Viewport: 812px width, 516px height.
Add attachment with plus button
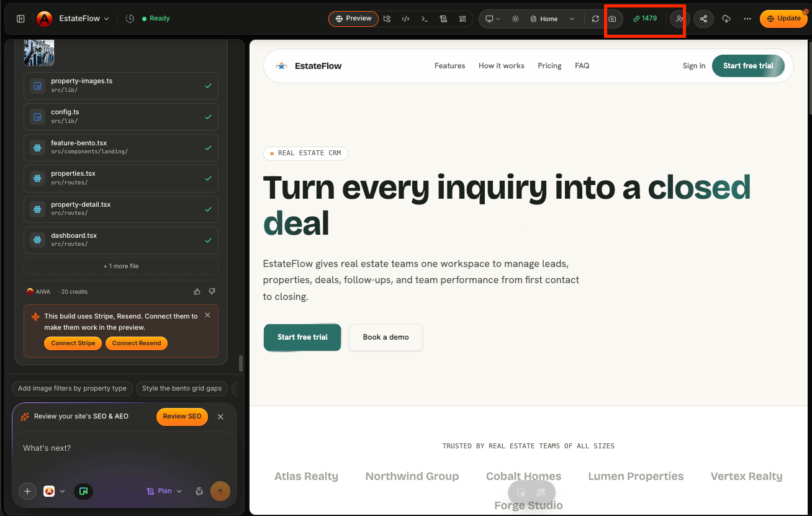(27, 491)
